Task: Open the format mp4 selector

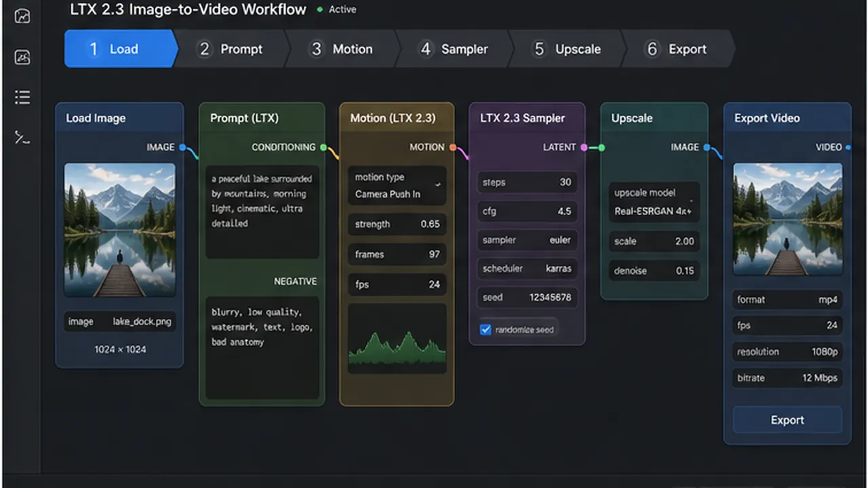Action: point(787,300)
